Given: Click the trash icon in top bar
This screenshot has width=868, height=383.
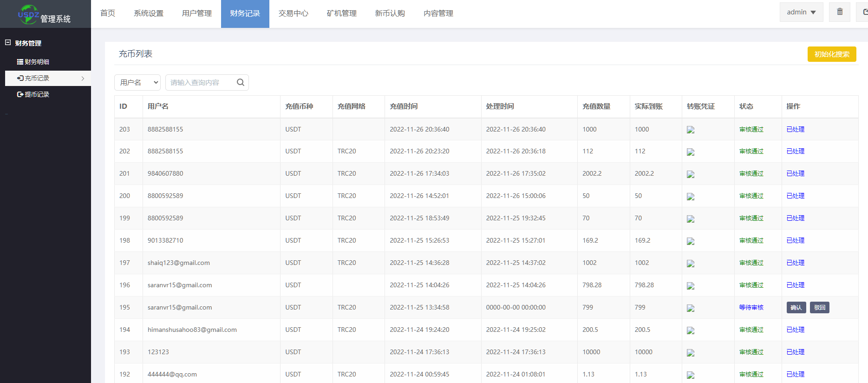Looking at the screenshot, I should pos(840,12).
